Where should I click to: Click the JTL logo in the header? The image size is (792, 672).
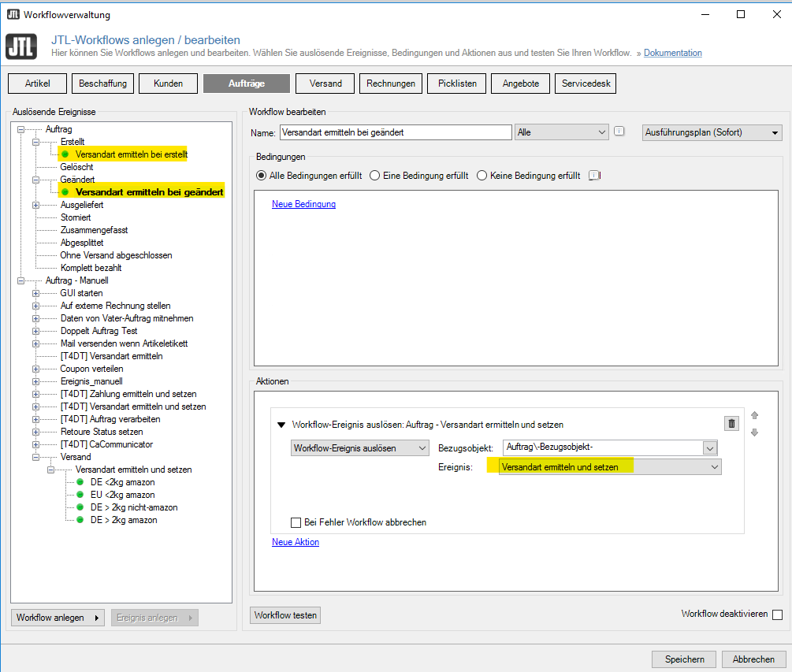pos(21,46)
